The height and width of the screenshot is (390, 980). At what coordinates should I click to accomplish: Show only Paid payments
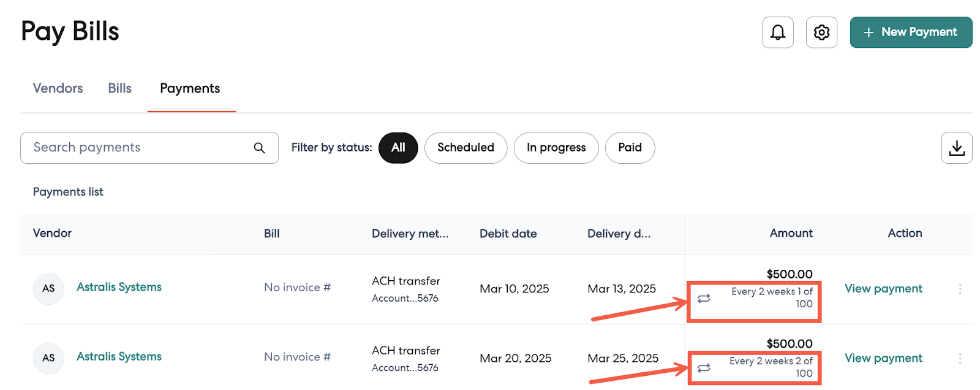[x=630, y=148]
